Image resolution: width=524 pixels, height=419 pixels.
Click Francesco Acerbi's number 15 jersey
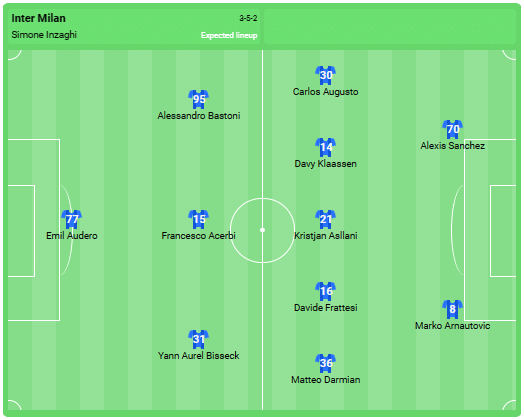(x=199, y=219)
